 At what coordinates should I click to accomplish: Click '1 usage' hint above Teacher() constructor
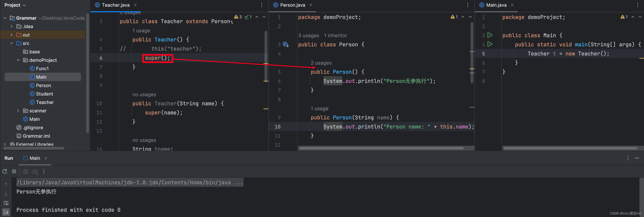[141, 31]
